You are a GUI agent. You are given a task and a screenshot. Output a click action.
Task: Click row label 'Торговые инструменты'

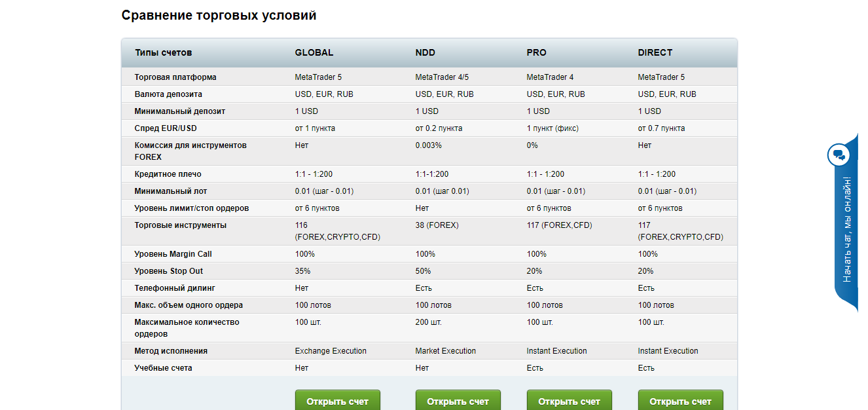point(181,225)
